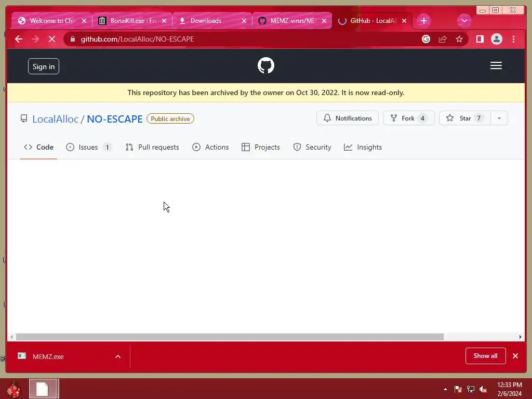This screenshot has width=532, height=399.
Task: Open the LocalAlloc owner link
Action: click(x=55, y=119)
